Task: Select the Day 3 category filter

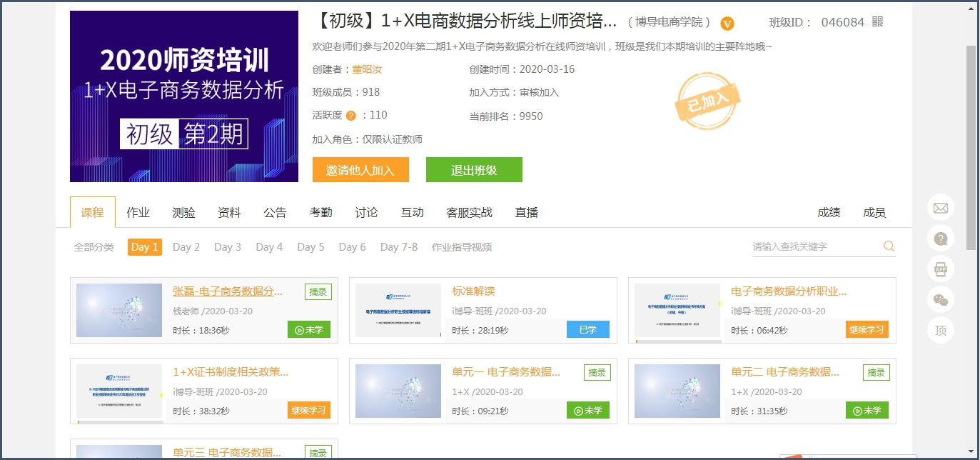Action: [x=228, y=247]
